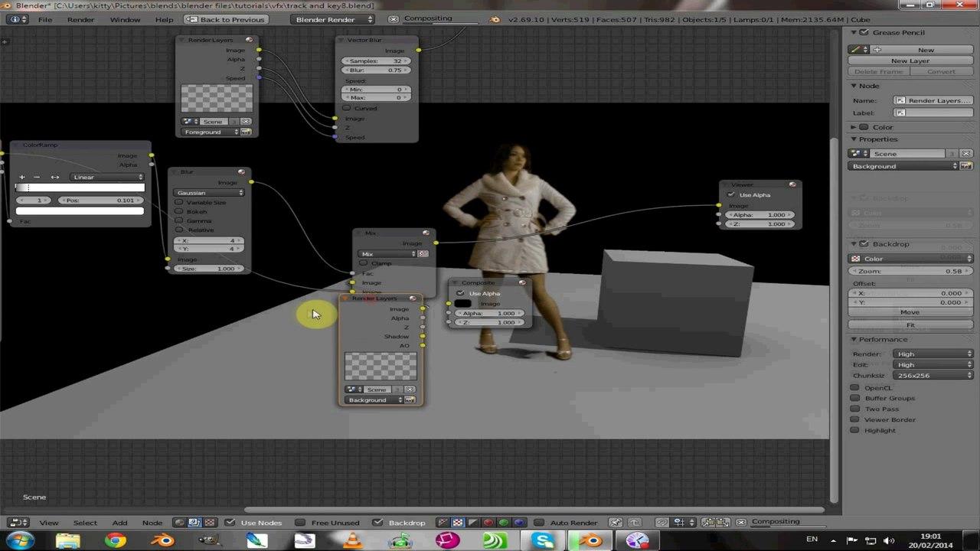Select the compositing nodes tree type icon

194,523
